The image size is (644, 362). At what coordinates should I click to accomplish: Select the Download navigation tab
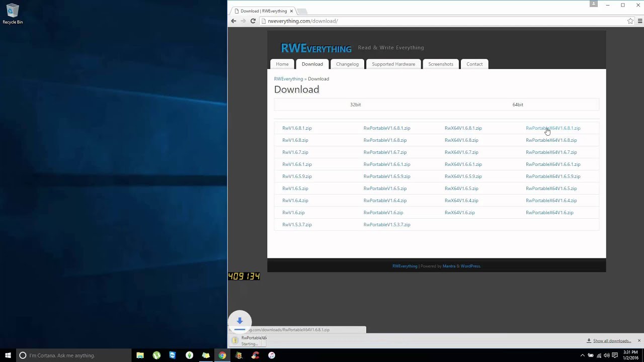pos(312,64)
